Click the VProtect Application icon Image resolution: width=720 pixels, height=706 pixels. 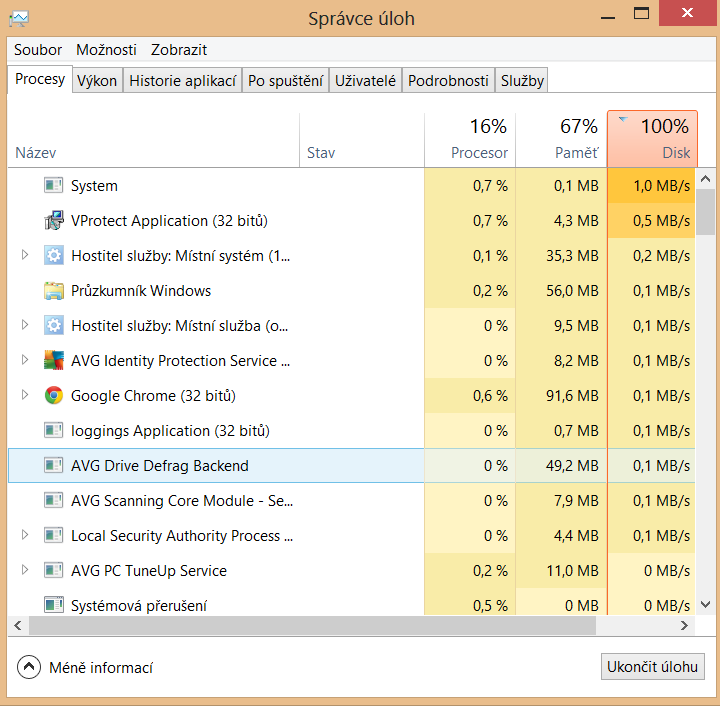pos(54,220)
